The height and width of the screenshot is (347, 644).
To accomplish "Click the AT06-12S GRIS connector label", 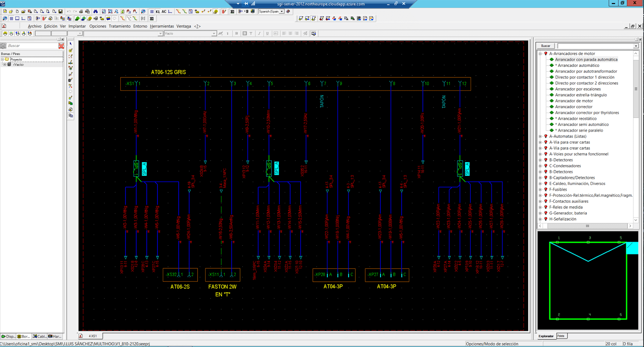I will click(168, 72).
